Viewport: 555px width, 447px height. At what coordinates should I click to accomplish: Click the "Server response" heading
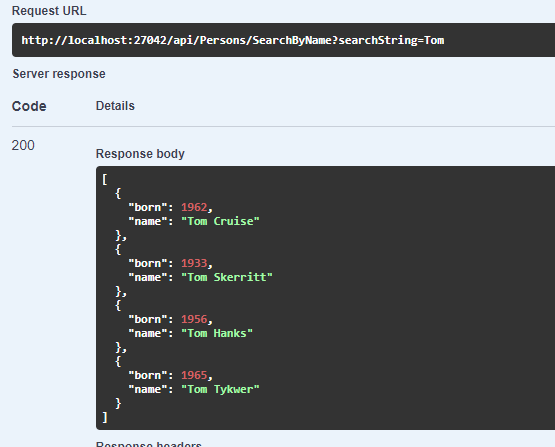[x=59, y=74]
